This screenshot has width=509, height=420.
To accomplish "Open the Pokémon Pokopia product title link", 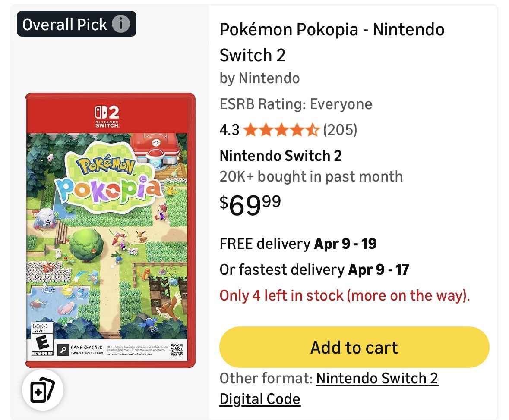I will point(332,42).
